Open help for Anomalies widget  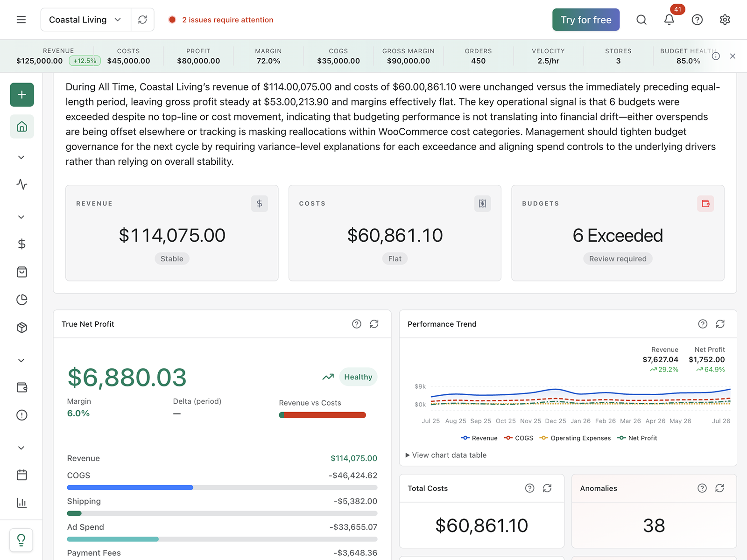702,488
